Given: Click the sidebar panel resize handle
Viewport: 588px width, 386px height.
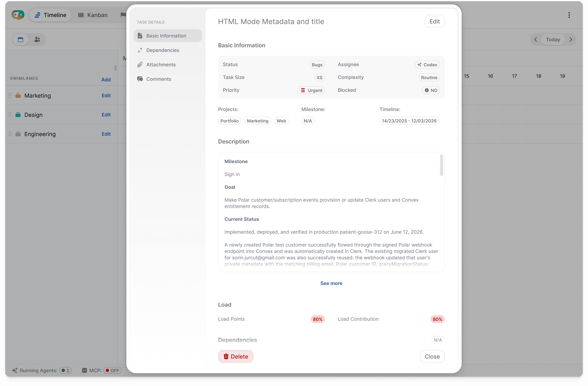Looking at the screenshot, I should (x=115, y=68).
